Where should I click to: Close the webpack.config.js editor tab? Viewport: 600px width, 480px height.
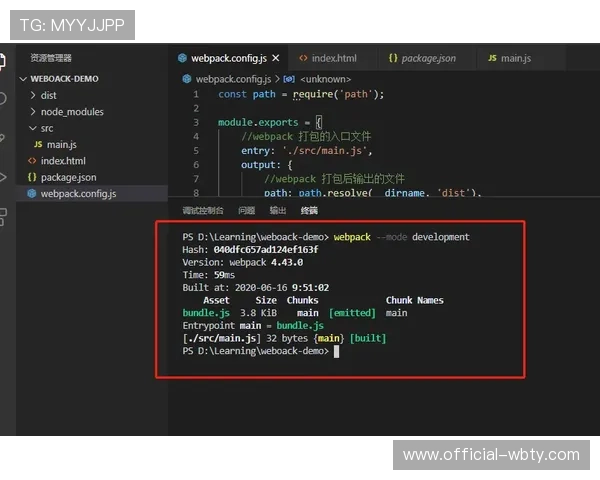click(x=275, y=59)
